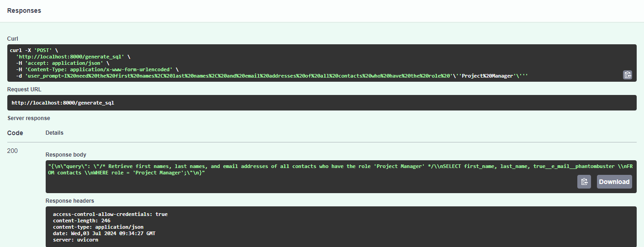
Task: Click the Response headers label
Action: coord(70,201)
